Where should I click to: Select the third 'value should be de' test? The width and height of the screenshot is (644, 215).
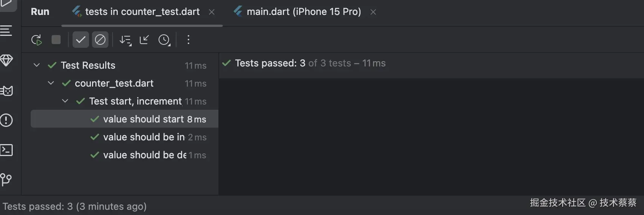click(x=145, y=155)
